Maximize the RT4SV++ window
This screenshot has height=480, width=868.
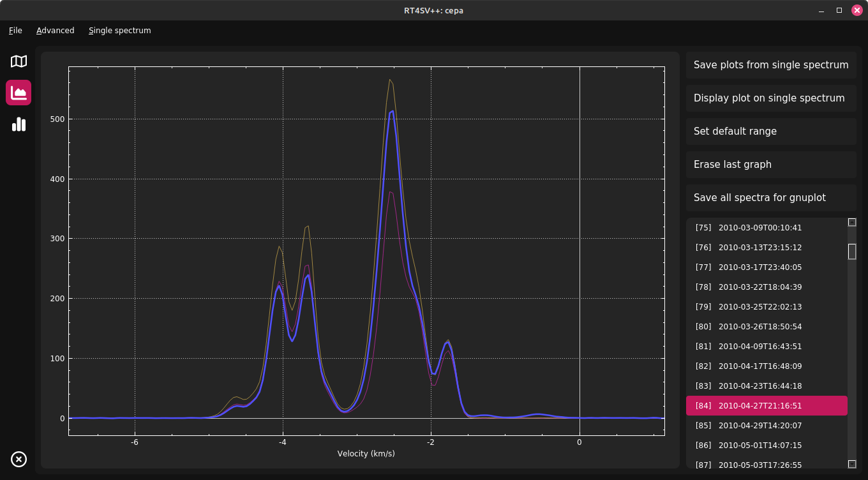[x=839, y=10]
